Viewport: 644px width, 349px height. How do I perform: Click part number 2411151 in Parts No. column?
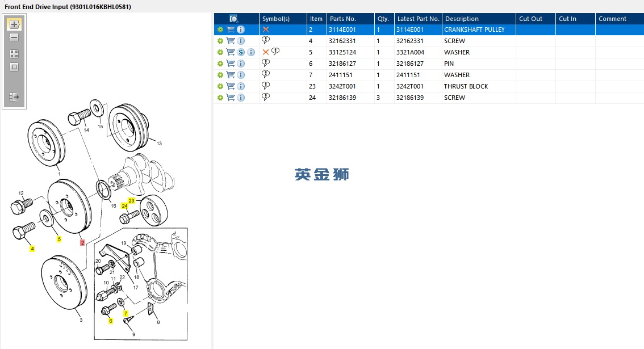tap(341, 75)
